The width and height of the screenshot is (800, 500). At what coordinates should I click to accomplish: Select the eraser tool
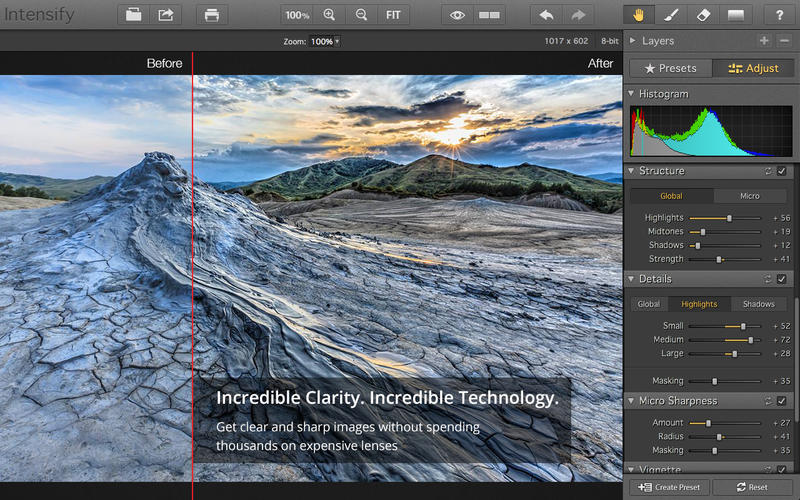click(702, 15)
